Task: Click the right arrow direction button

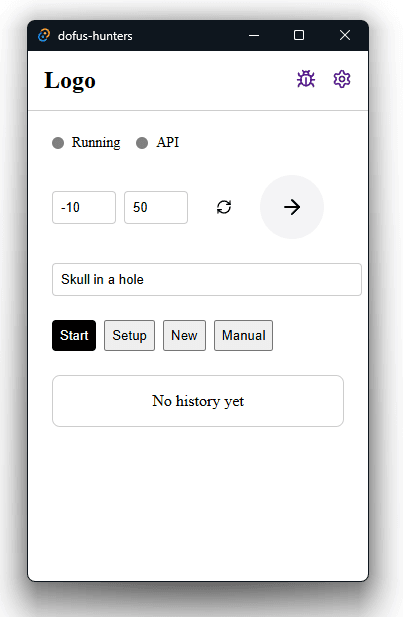Action: tap(292, 207)
